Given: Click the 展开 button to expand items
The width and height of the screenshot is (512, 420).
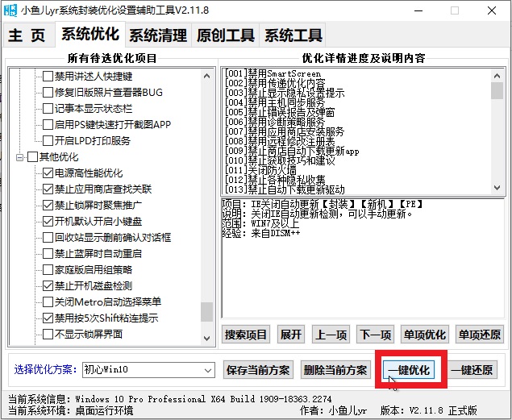Looking at the screenshot, I should click(290, 334).
